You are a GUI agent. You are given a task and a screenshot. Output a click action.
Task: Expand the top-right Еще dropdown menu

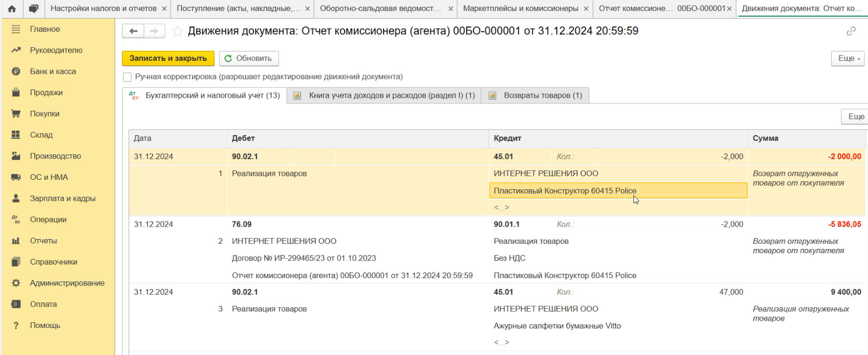(x=849, y=58)
